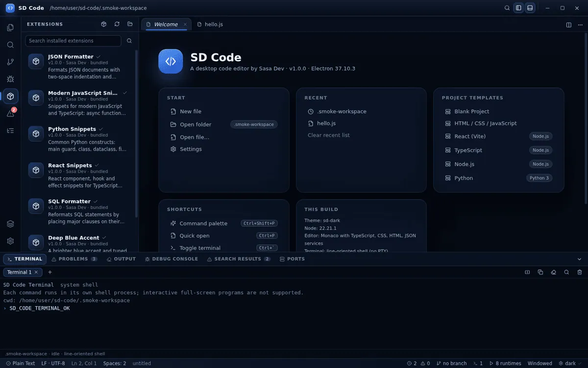Add a new terminal with the plus icon
588x368 pixels.
(x=49, y=272)
